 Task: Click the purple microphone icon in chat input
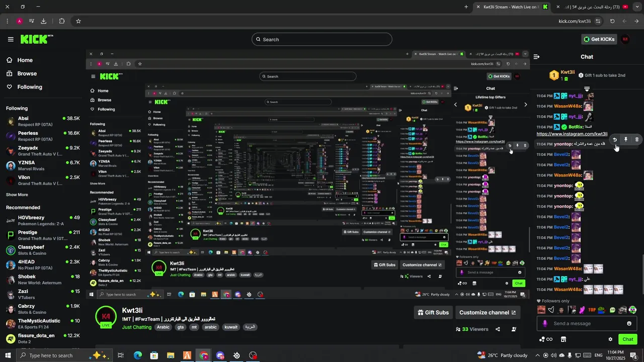545,323
